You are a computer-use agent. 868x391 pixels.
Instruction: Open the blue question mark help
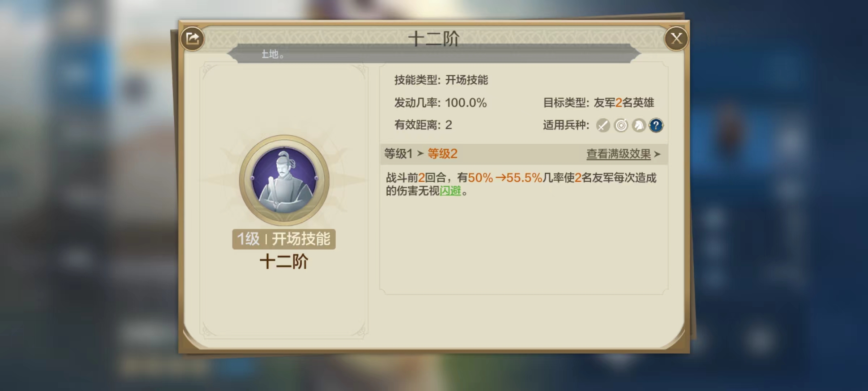coord(656,125)
